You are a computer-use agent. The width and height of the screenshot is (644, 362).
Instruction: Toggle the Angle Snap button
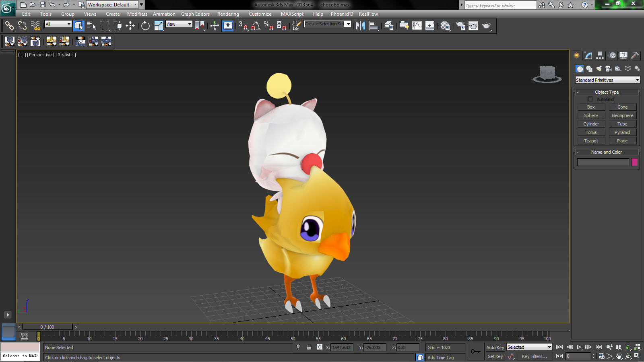256,26
